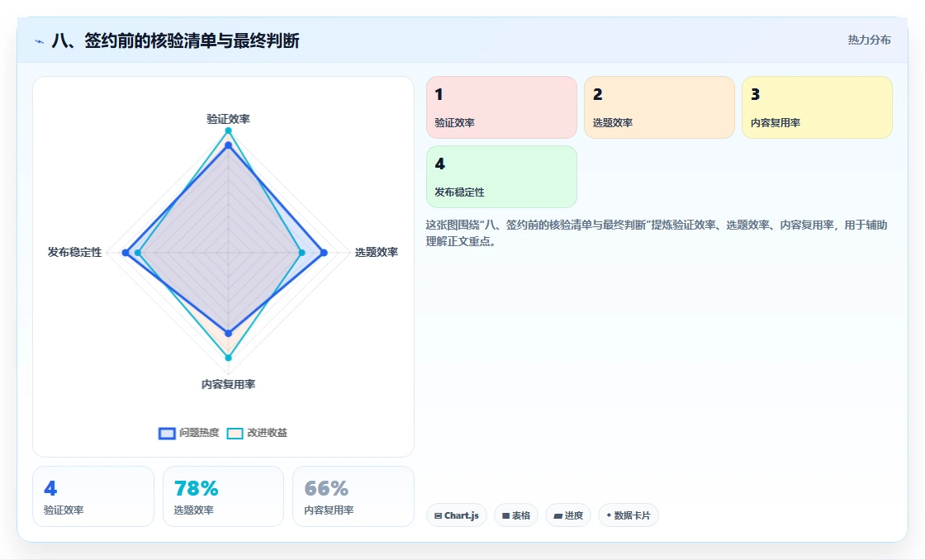The image size is (925, 560).
Task: Click the 进度 tag chip
Action: coord(568,515)
